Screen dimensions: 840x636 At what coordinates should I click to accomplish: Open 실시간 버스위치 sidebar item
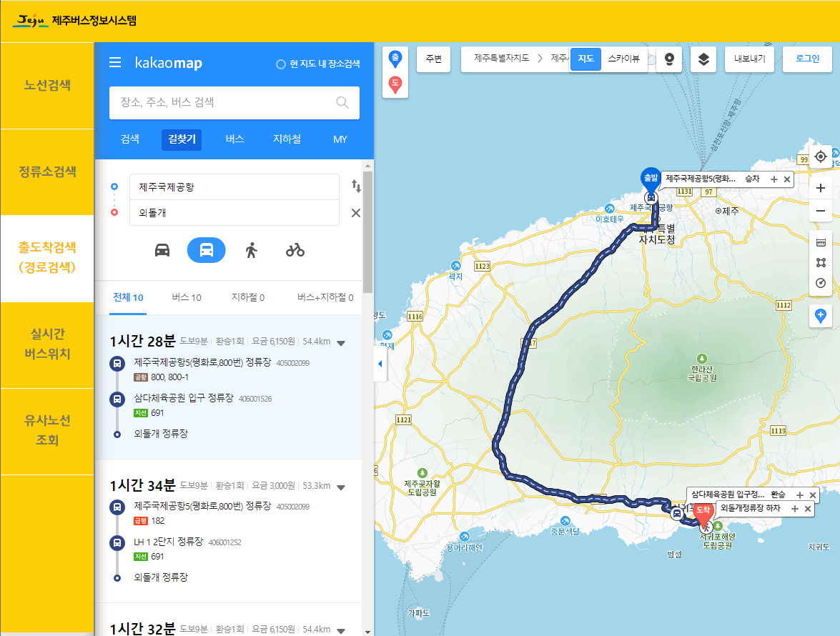point(47,344)
